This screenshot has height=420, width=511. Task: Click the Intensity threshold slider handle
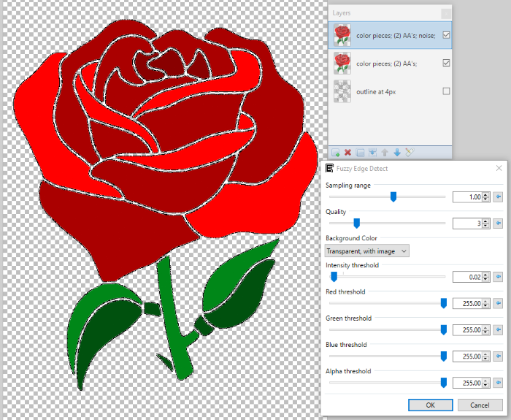[334, 277]
